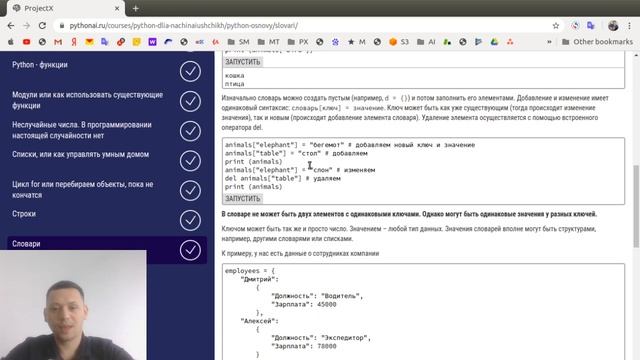Screen dimensions: 640x360
Task: Open the Yandex bookmark
Action: click(x=74, y=42)
